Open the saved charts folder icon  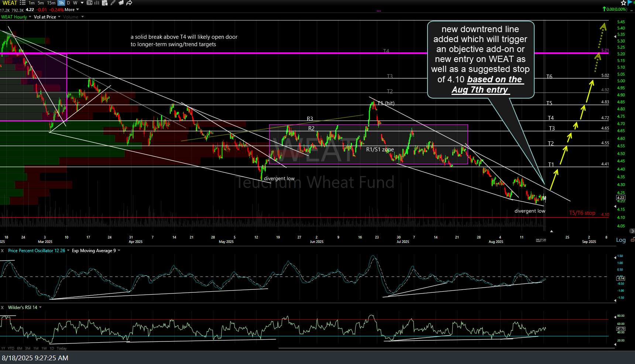point(121,3)
